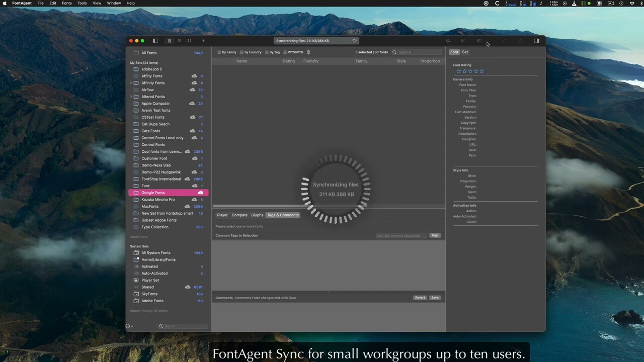Click the first rating star
644x362 pixels.
(x=458, y=71)
